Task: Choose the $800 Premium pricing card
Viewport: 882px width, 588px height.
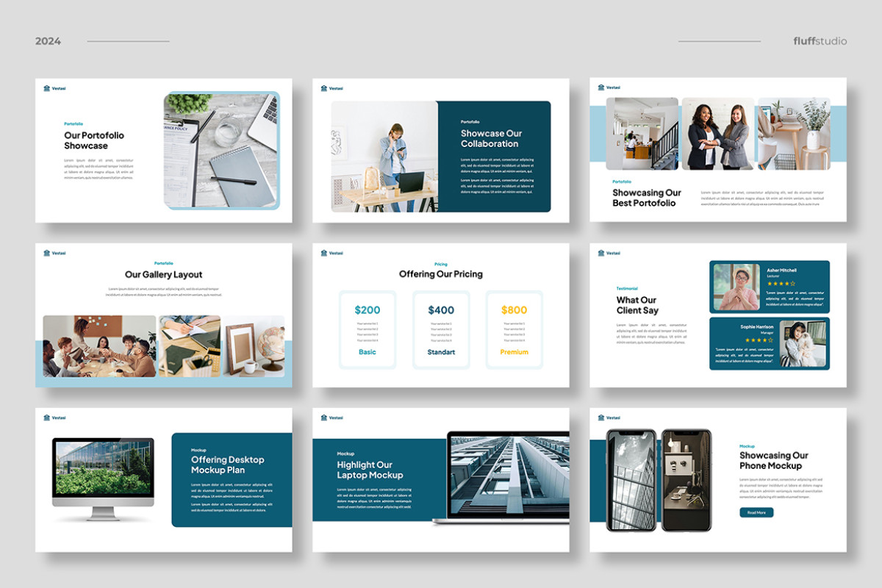Action: point(514,329)
